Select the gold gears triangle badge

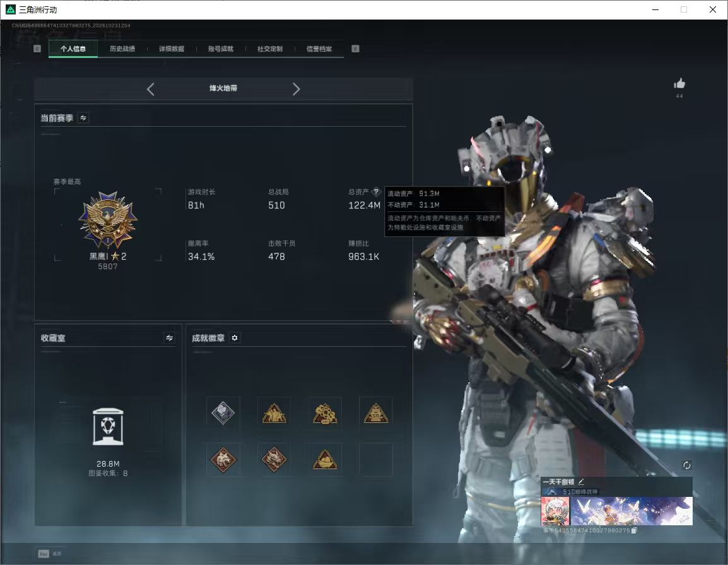point(325,413)
